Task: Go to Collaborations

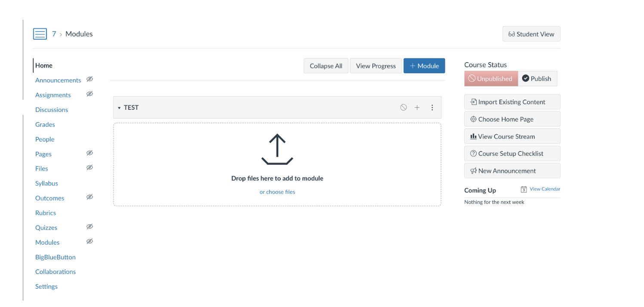Action: click(x=55, y=272)
